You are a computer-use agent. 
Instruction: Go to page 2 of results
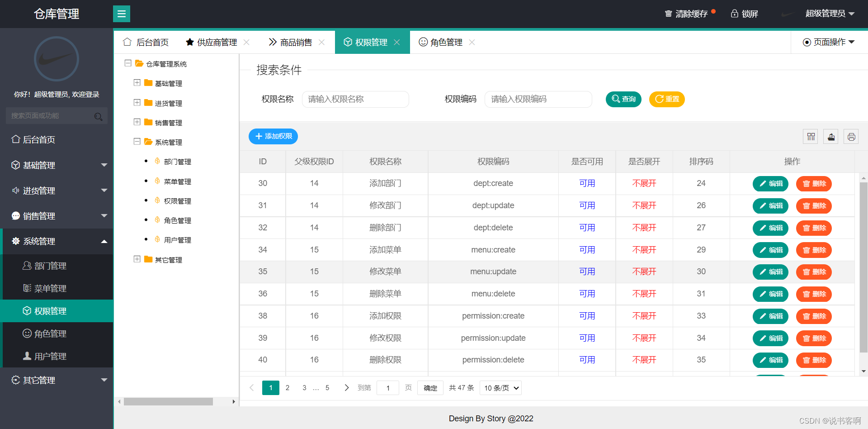(x=288, y=388)
